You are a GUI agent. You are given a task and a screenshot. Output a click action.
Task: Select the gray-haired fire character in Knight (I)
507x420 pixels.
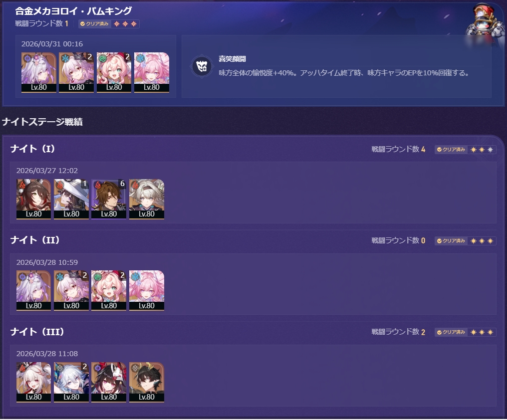(147, 199)
